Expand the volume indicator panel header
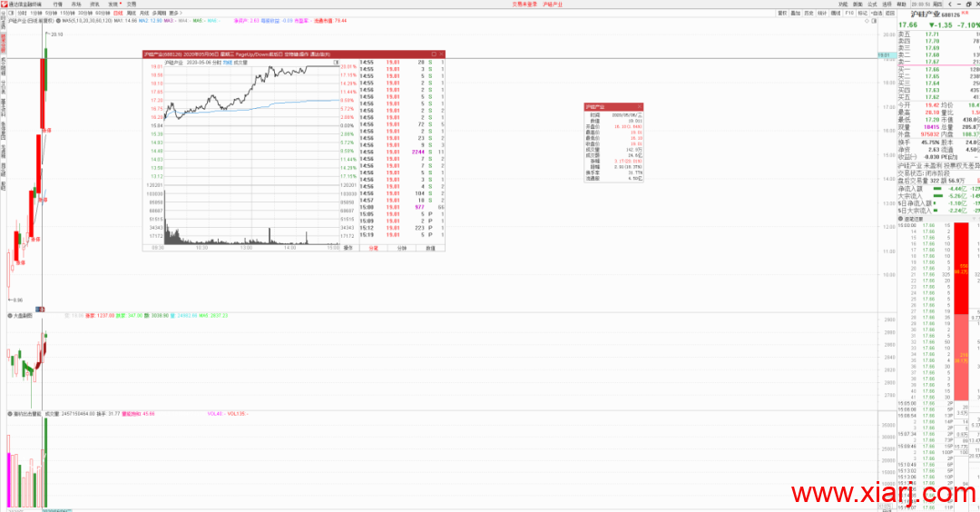The height and width of the screenshot is (512, 980). [10, 414]
